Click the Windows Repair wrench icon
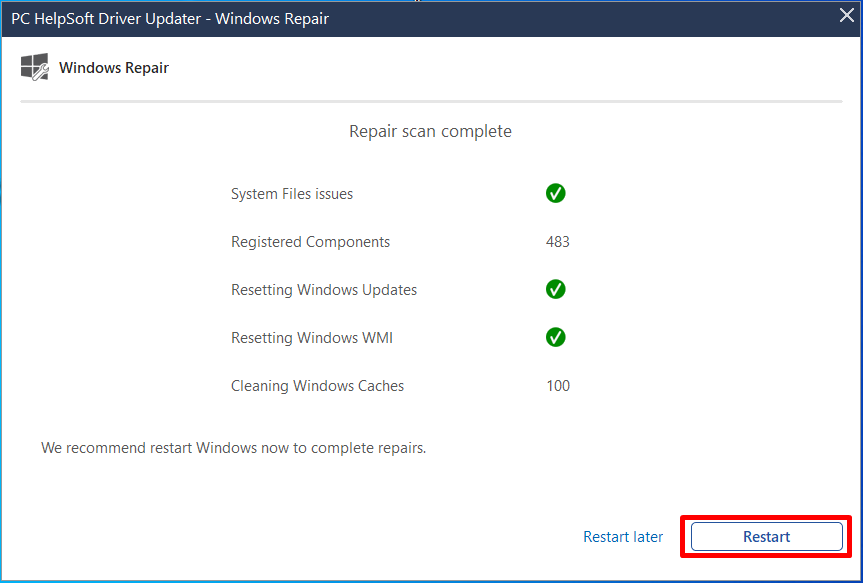This screenshot has height=583, width=863. (x=35, y=67)
